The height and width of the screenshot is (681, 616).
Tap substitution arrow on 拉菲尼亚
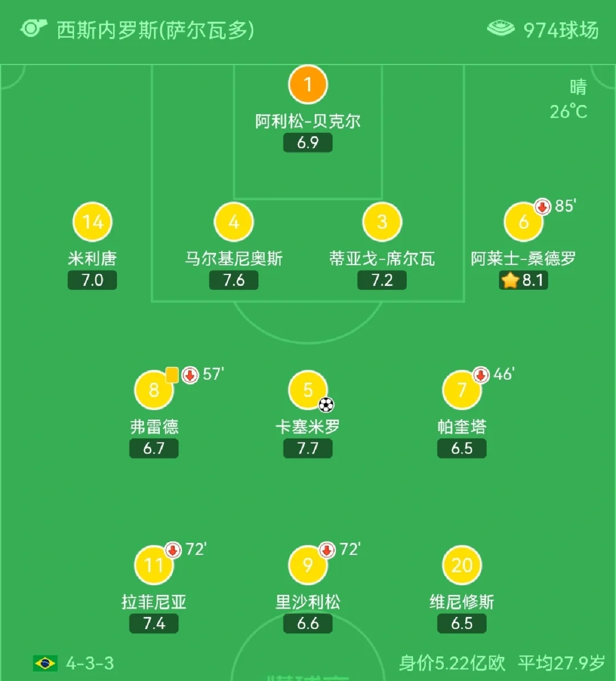coord(173,550)
